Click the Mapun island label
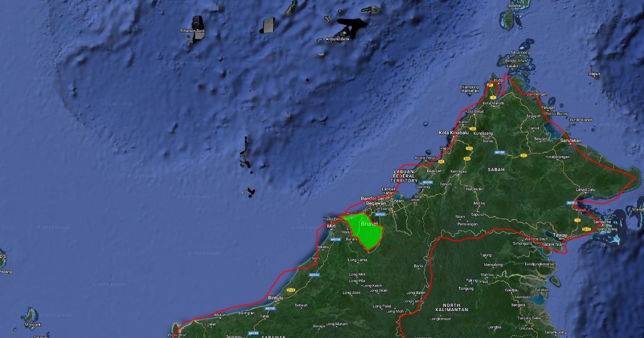 click(594, 74)
